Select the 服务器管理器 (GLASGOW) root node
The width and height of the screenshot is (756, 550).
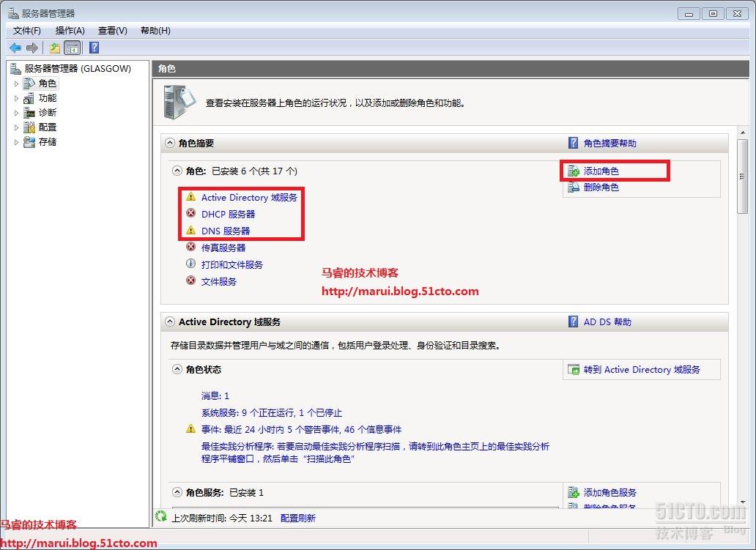(x=77, y=68)
